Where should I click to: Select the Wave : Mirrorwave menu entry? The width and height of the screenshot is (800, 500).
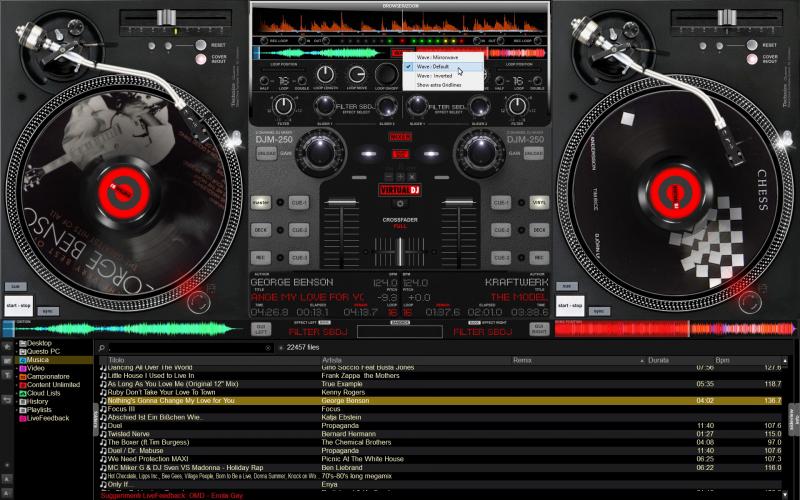pos(443,57)
